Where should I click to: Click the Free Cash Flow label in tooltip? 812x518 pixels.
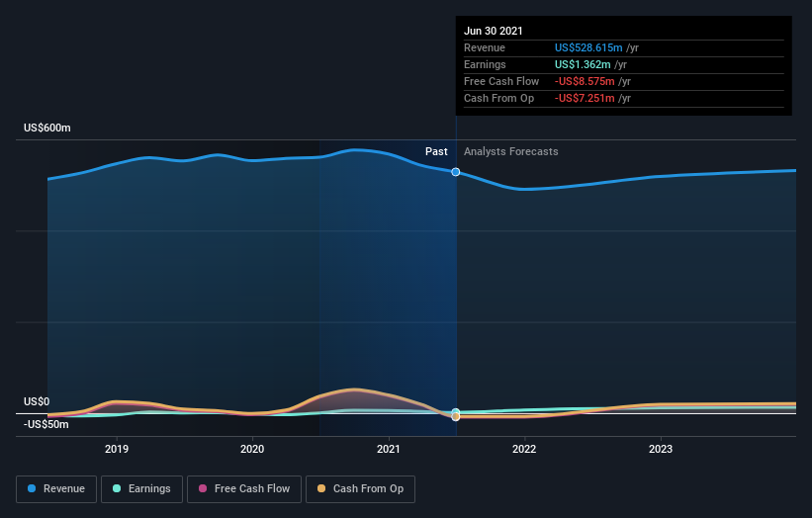(x=501, y=81)
